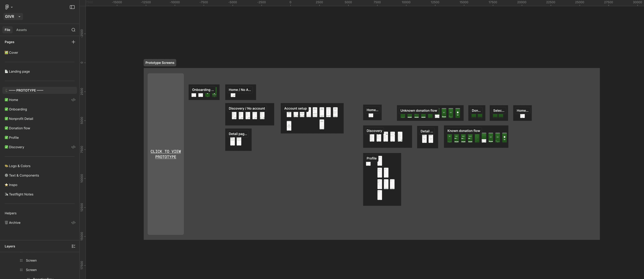Expand dropdown arrow beside Figma logo
Image resolution: width=644 pixels, height=279 pixels.
point(12,7)
